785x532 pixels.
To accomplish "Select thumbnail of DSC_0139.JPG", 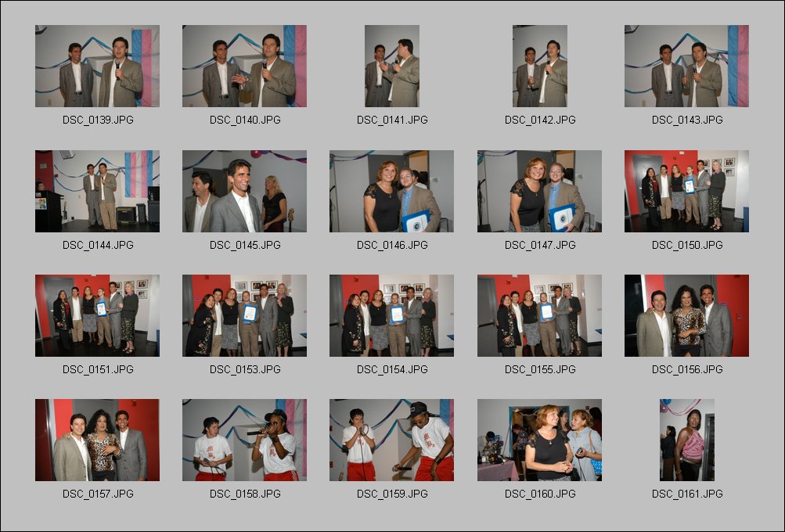I will pyautogui.click(x=97, y=66).
